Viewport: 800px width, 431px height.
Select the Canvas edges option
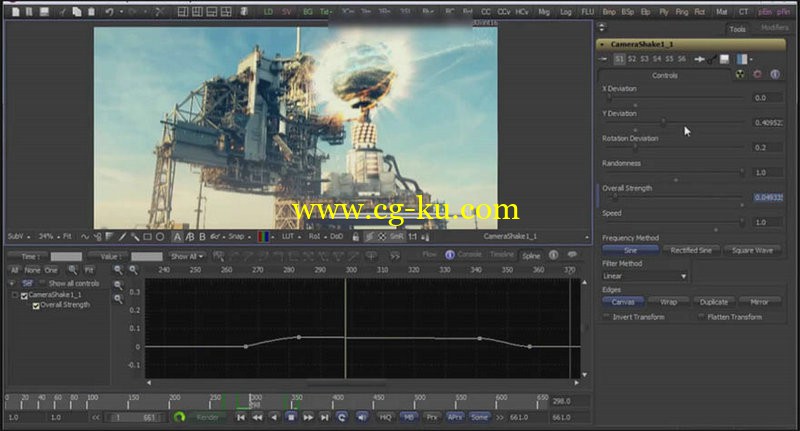click(623, 302)
